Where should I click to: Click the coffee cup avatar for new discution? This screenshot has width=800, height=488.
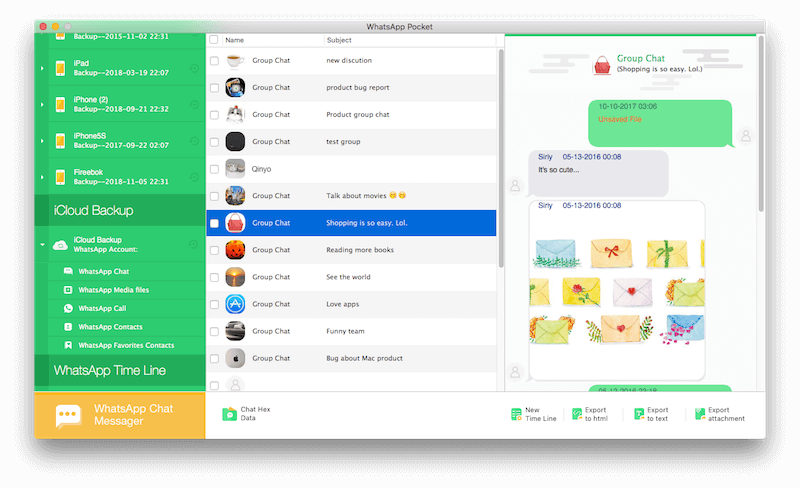pyautogui.click(x=235, y=61)
